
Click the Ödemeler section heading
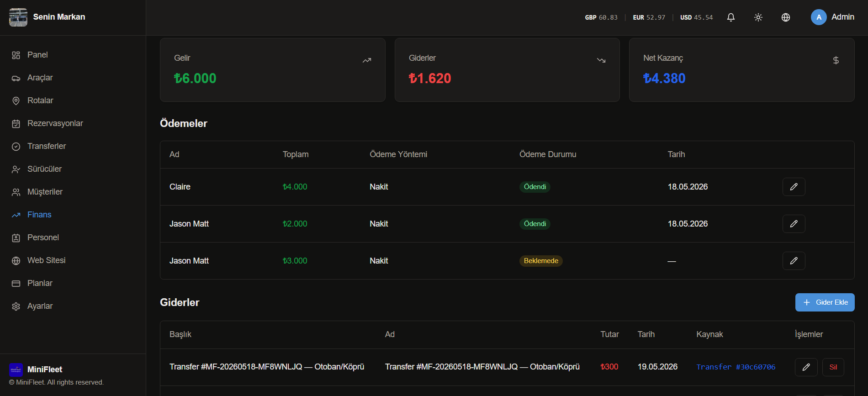[184, 123]
